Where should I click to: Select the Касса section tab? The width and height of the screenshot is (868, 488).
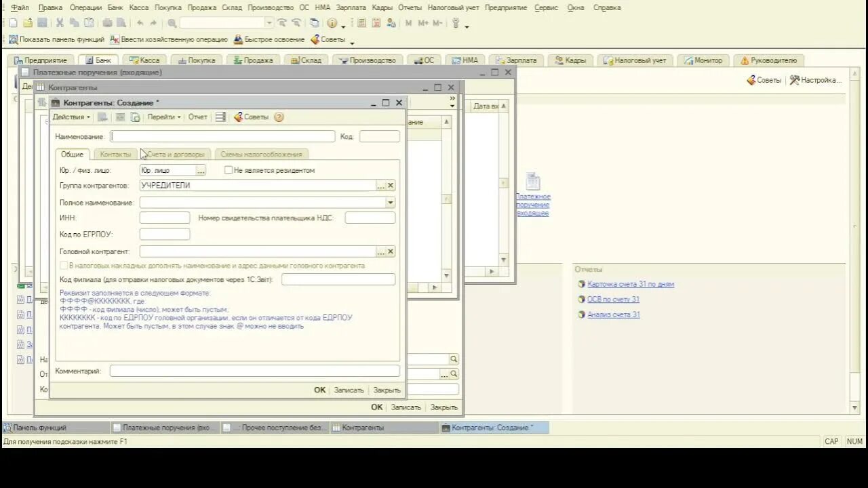point(144,60)
